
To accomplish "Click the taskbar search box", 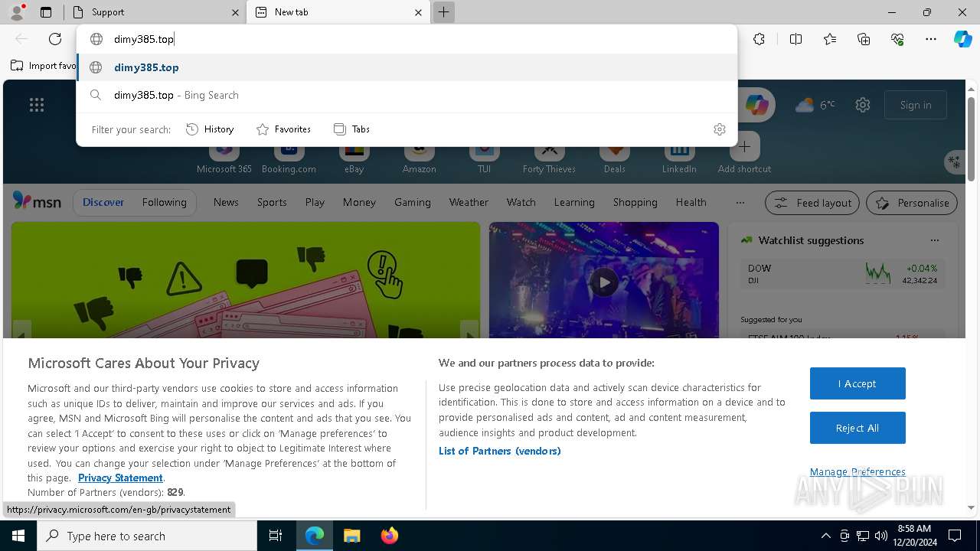I will (x=147, y=536).
